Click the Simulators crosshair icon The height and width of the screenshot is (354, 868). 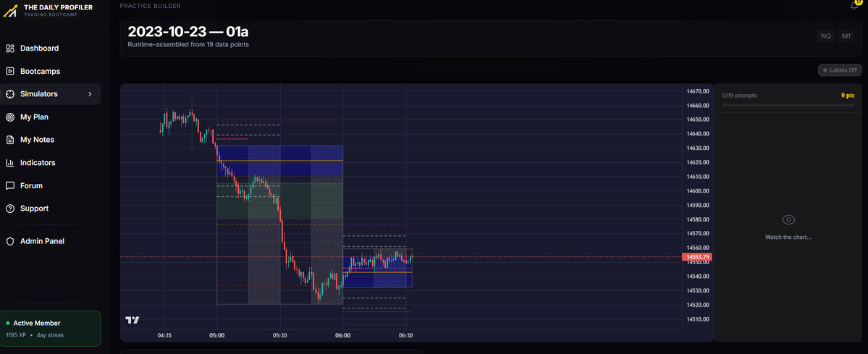(10, 94)
